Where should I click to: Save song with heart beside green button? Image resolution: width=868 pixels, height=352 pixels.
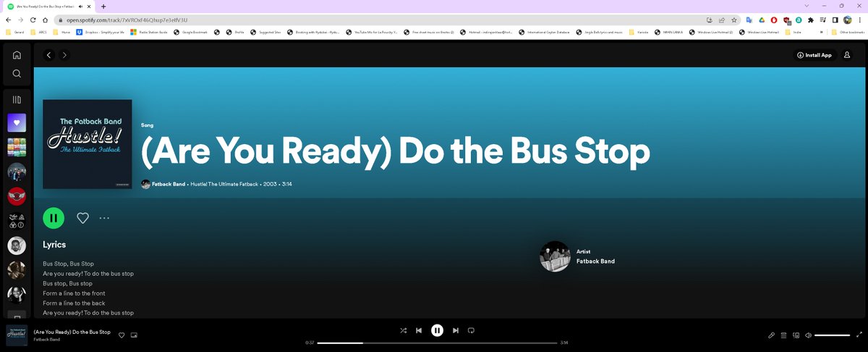tap(82, 217)
